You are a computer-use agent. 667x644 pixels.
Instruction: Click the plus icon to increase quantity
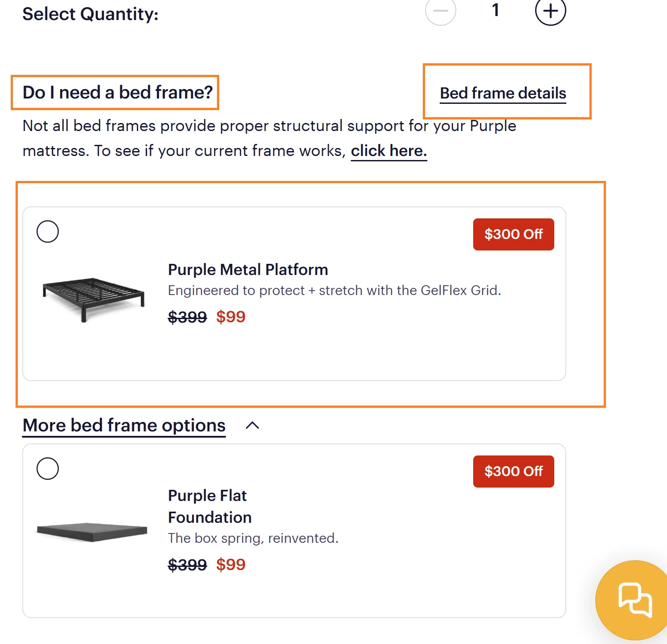pyautogui.click(x=550, y=11)
